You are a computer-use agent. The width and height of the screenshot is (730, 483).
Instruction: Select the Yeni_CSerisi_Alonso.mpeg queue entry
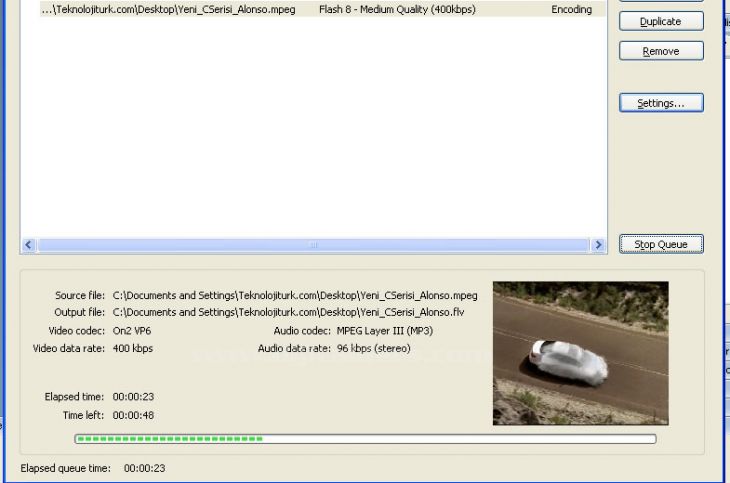point(167,9)
